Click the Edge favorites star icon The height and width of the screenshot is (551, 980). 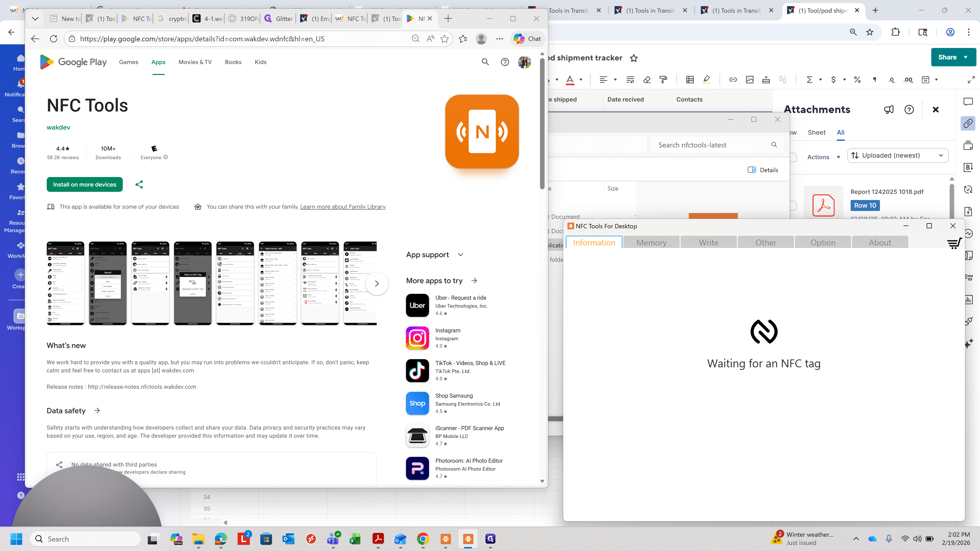(x=444, y=39)
